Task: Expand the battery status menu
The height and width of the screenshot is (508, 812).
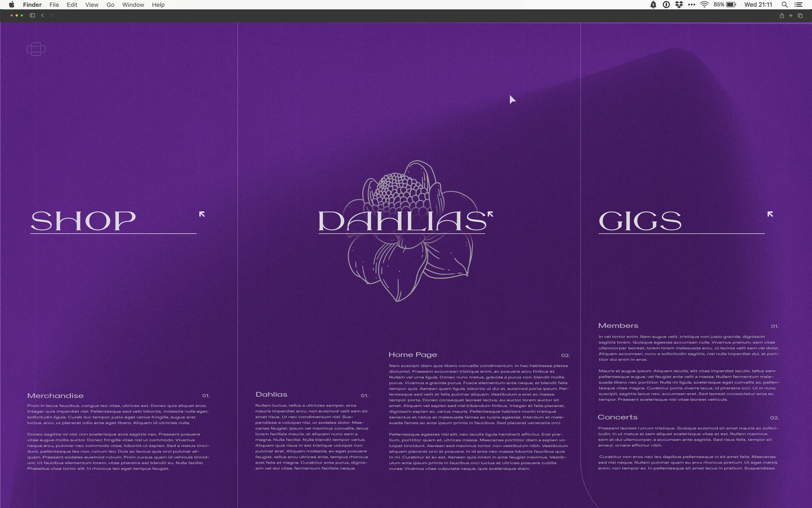Action: tap(731, 5)
